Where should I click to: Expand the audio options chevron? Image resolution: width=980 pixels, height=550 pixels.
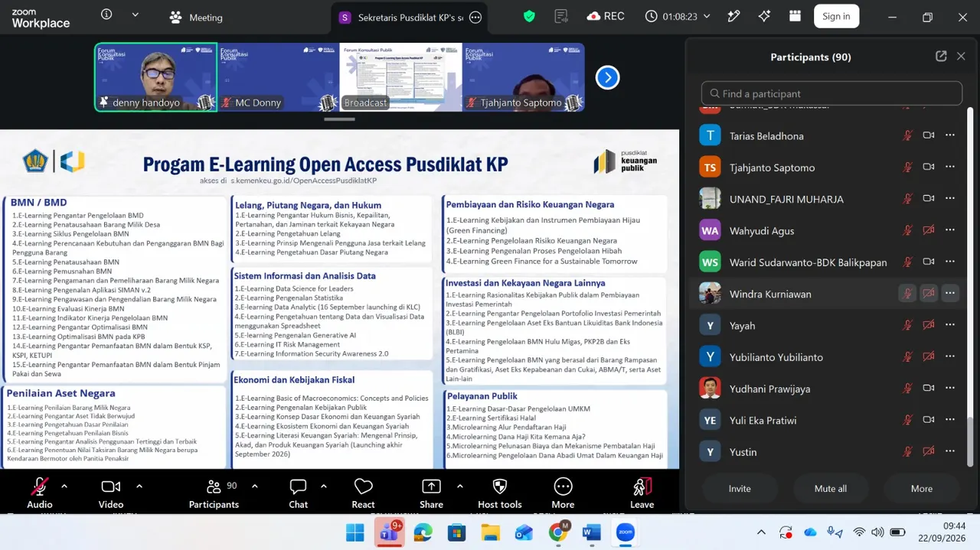coord(64,486)
